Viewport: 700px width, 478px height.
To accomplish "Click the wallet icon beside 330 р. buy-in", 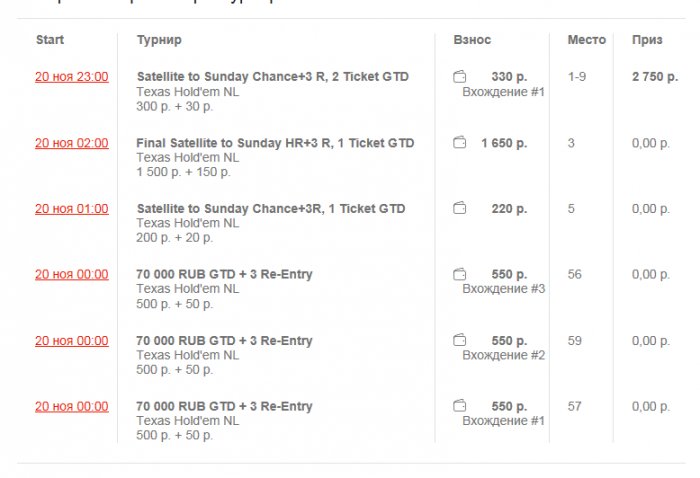I will point(460,77).
